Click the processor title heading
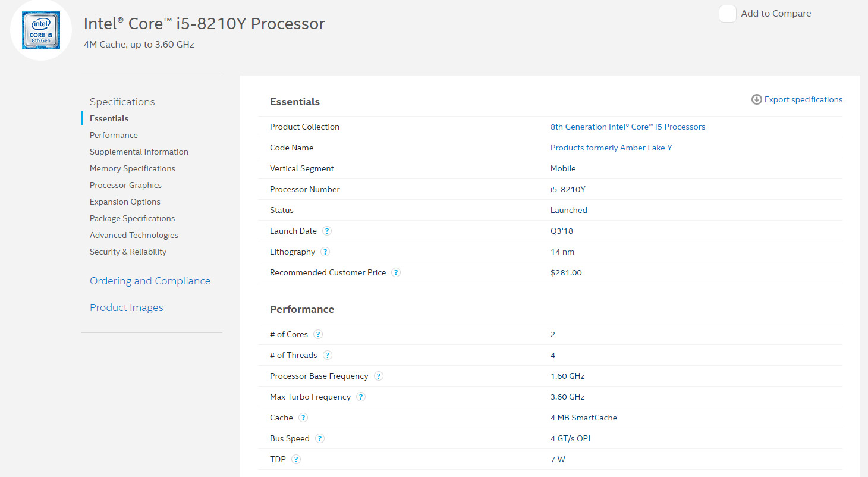Viewport: 868px width, 477px height. pyautogui.click(x=205, y=23)
